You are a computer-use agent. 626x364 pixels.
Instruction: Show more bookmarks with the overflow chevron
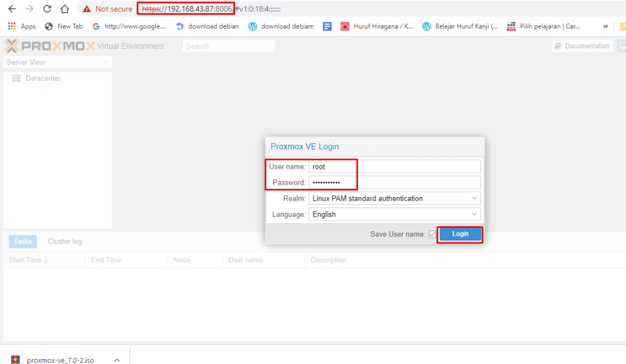pos(605,26)
